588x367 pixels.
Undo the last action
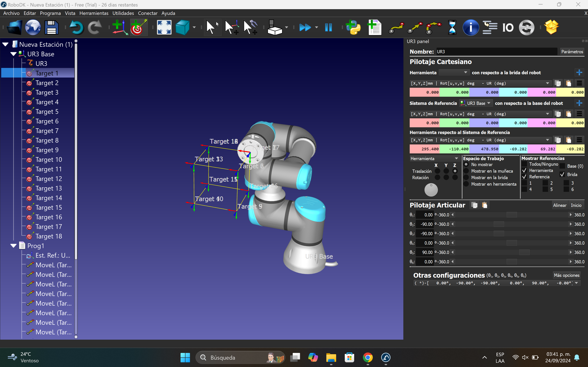point(77,27)
